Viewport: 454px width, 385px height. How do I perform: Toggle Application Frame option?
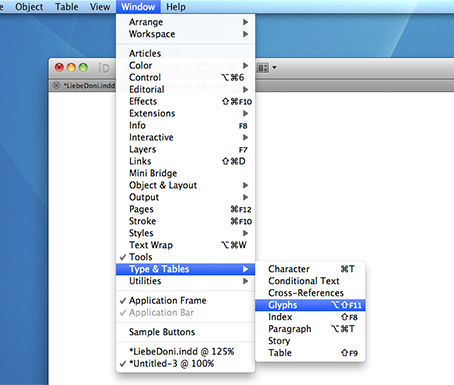point(185,301)
